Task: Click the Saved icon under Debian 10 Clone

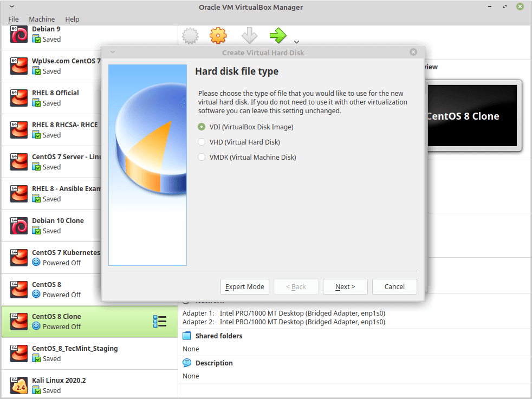Action: tap(36, 231)
